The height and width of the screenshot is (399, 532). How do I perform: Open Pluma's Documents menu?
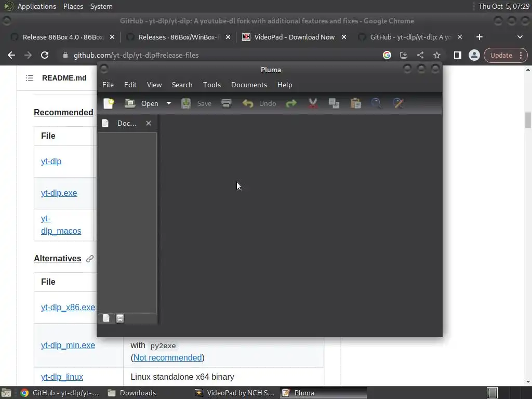(x=249, y=85)
